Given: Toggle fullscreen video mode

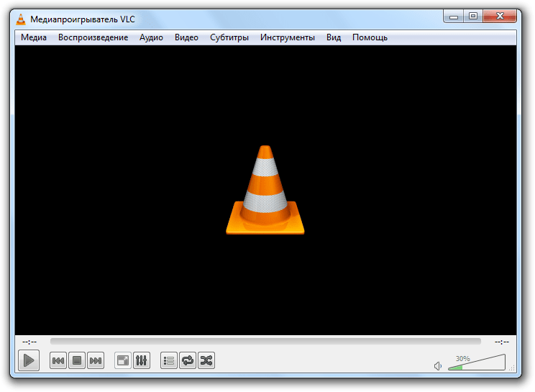Looking at the screenshot, I should point(123,360).
